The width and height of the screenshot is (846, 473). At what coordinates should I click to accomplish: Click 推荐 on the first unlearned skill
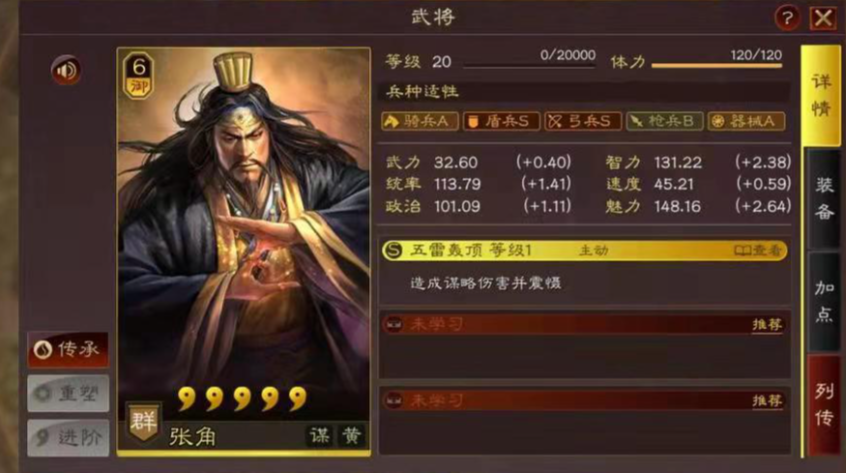[x=767, y=324]
